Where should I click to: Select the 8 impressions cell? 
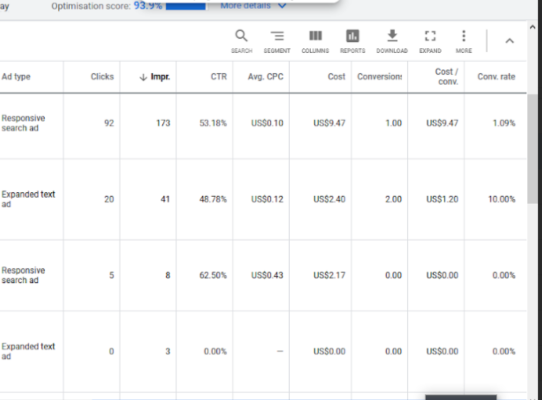point(168,275)
